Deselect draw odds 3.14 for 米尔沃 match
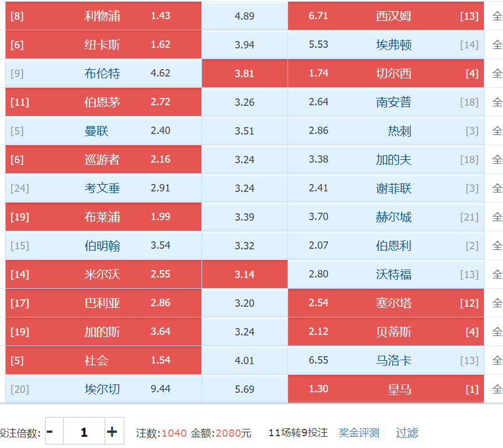The height and width of the screenshot is (448, 503). click(244, 275)
